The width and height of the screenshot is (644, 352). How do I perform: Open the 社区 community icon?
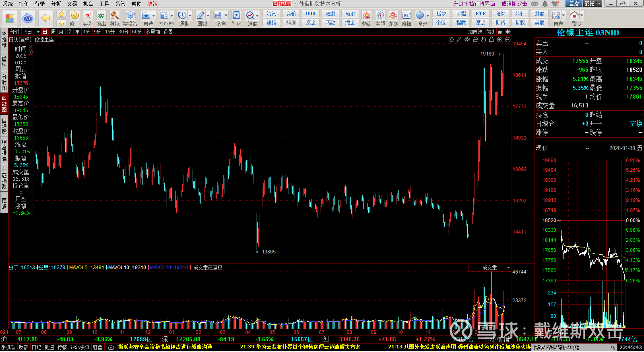[x=237, y=15]
